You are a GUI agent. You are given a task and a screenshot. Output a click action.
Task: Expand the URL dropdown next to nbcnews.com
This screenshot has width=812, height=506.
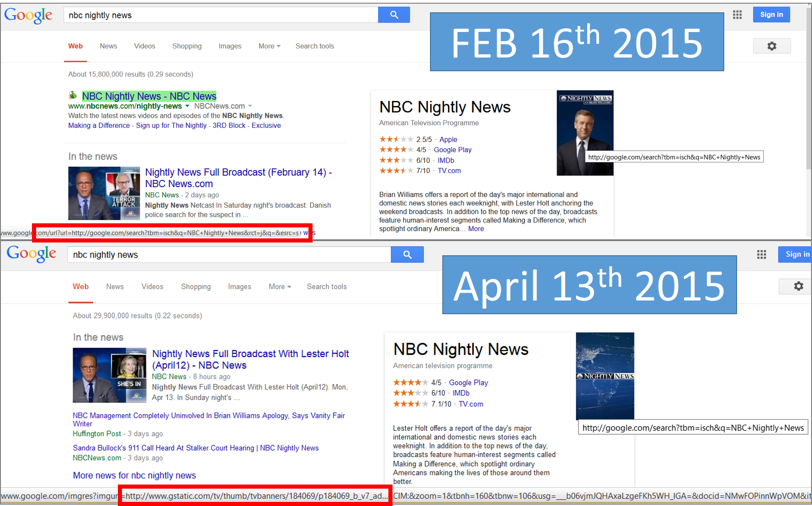(188, 105)
